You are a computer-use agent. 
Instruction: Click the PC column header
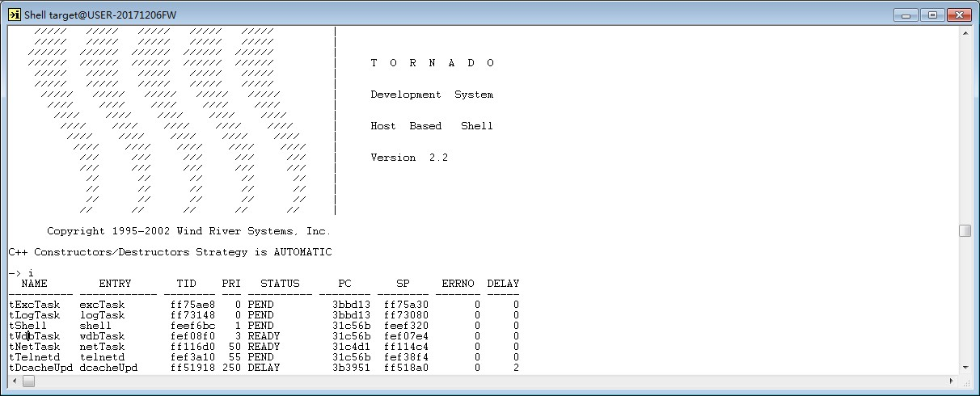[344, 284]
